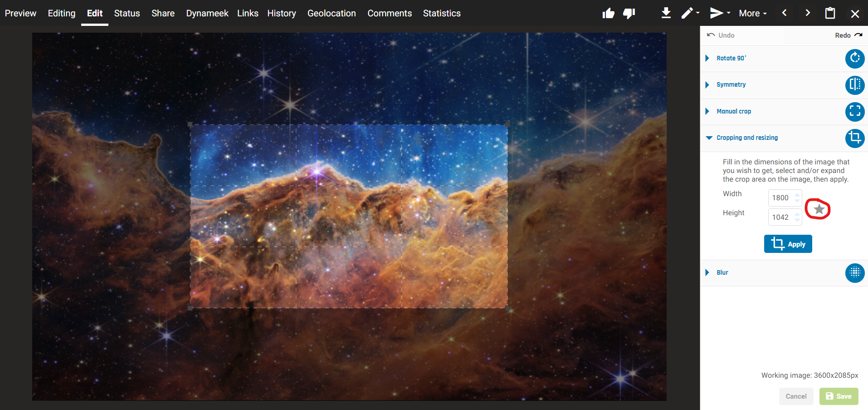Click the Width input field

tap(781, 198)
